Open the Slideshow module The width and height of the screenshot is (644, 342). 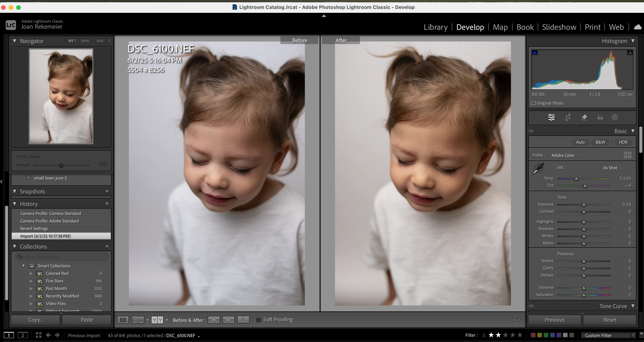(x=559, y=27)
